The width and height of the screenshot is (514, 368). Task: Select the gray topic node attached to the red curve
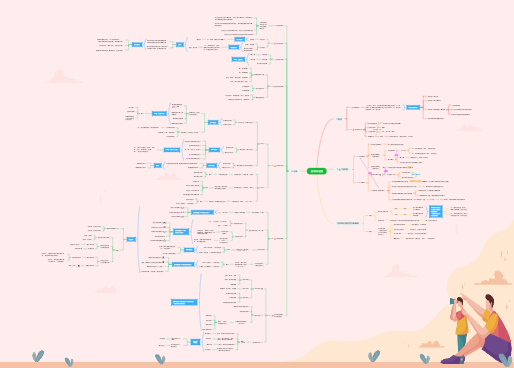(339, 119)
